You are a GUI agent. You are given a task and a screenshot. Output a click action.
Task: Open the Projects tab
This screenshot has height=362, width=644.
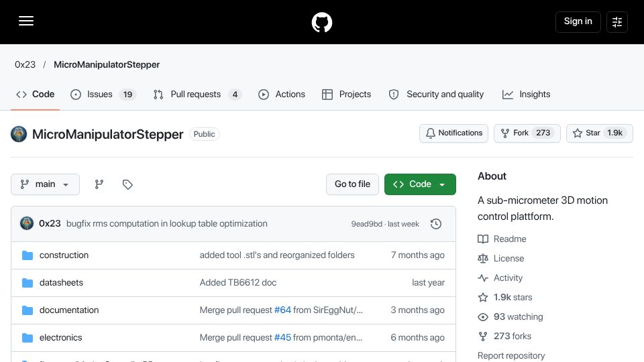point(347,95)
